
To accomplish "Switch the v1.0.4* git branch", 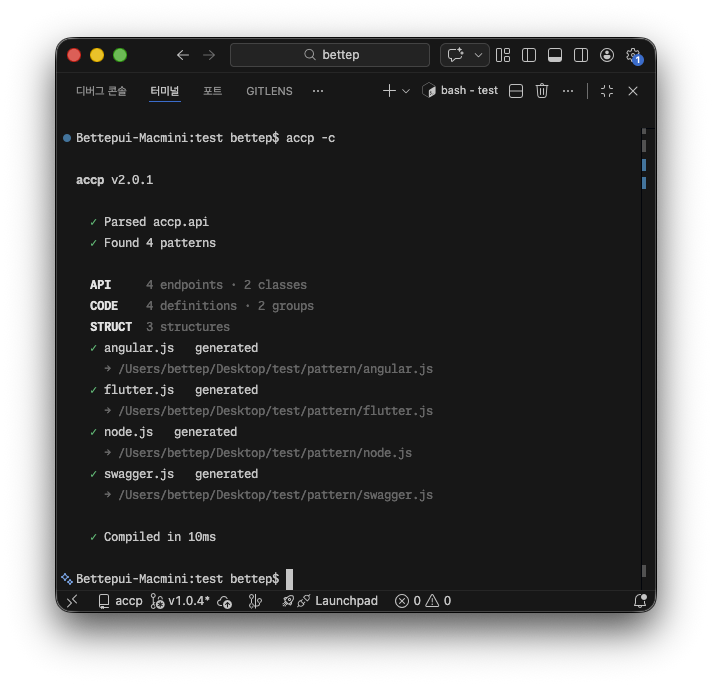I will pos(180,601).
